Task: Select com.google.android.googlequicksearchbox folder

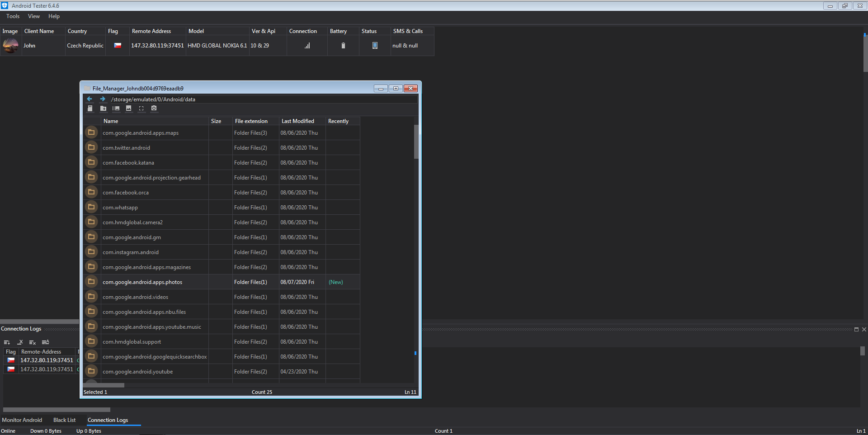Action: 222,356
